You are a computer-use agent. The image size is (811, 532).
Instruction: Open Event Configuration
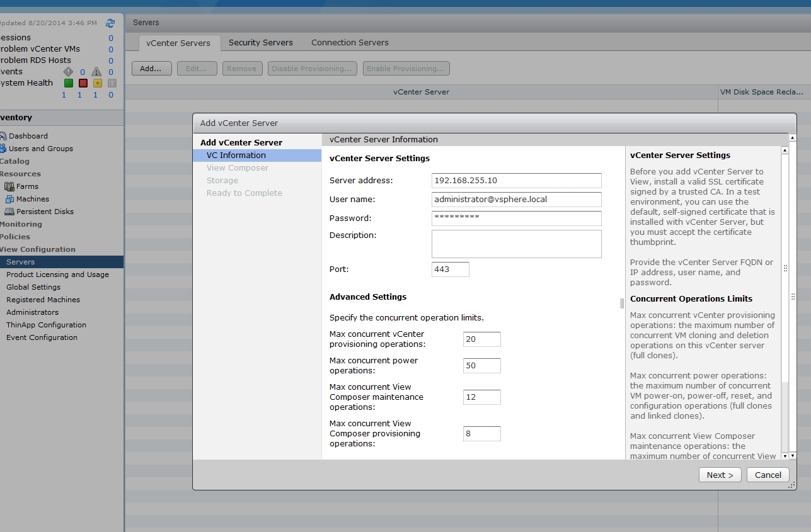point(42,337)
